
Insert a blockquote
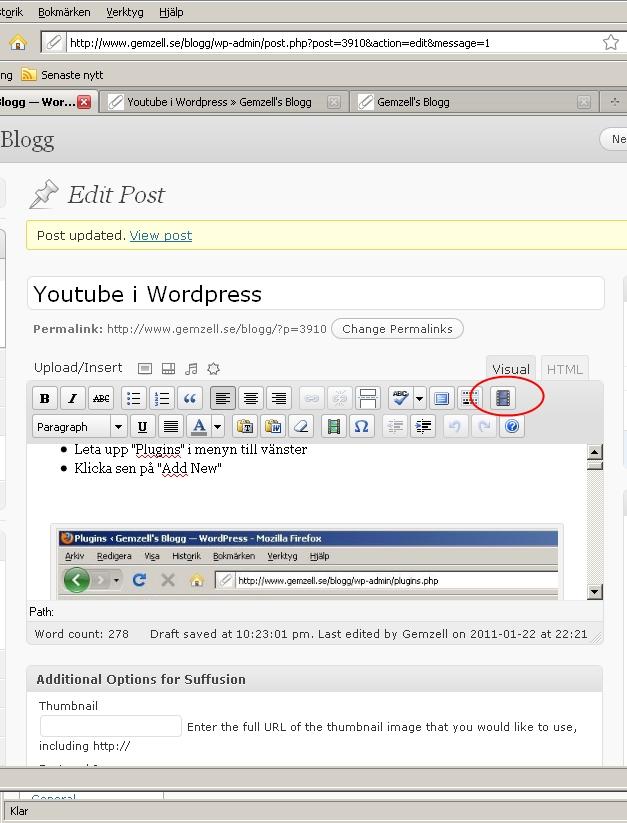[190, 398]
